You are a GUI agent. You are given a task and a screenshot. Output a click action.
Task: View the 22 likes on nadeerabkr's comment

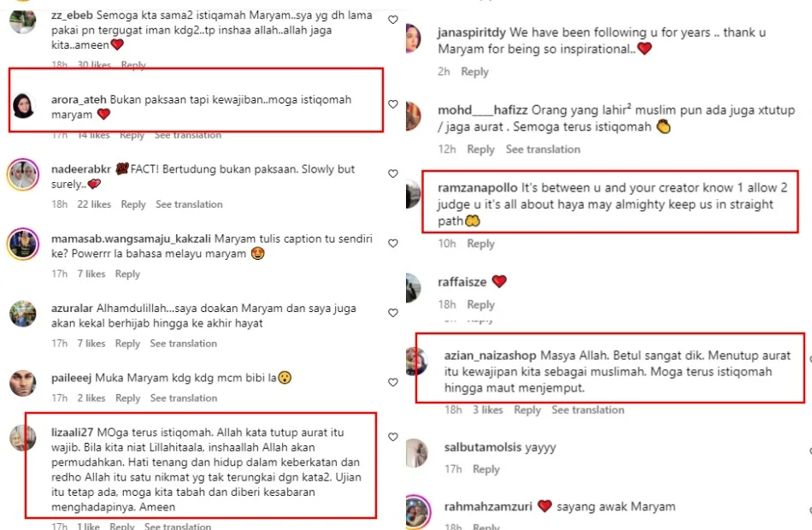click(94, 204)
